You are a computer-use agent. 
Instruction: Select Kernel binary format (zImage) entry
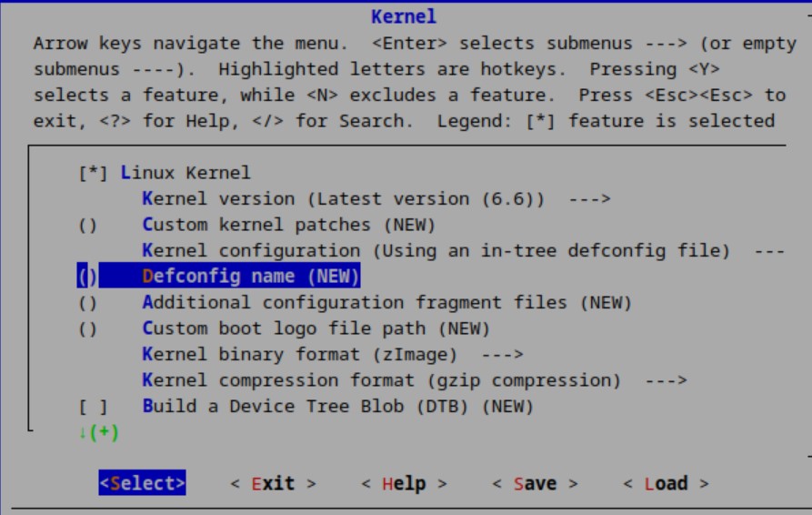[x=300, y=354]
